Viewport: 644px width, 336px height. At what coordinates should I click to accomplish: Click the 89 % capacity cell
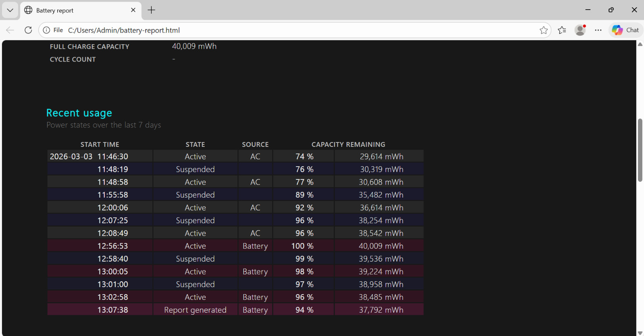[x=304, y=195]
